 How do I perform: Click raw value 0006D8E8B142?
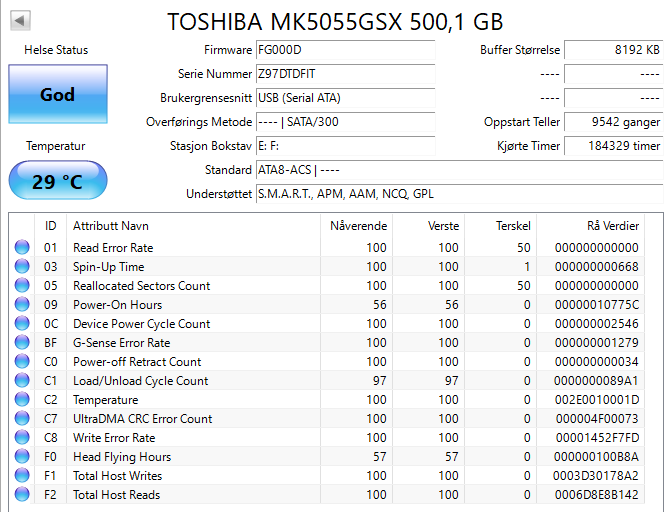(x=596, y=495)
